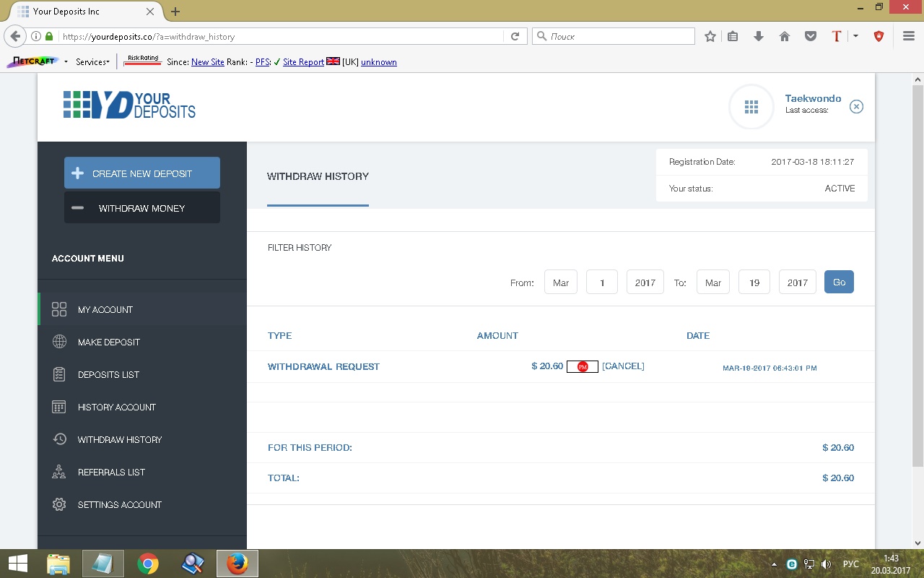Image resolution: width=924 pixels, height=578 pixels.
Task: Click the Settings Account gear icon
Action: [x=59, y=504]
